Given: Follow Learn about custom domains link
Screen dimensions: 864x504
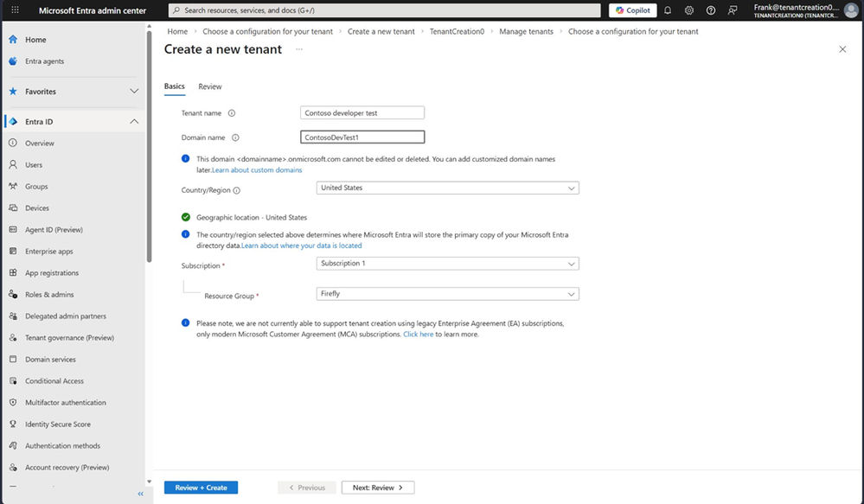Looking at the screenshot, I should [257, 170].
